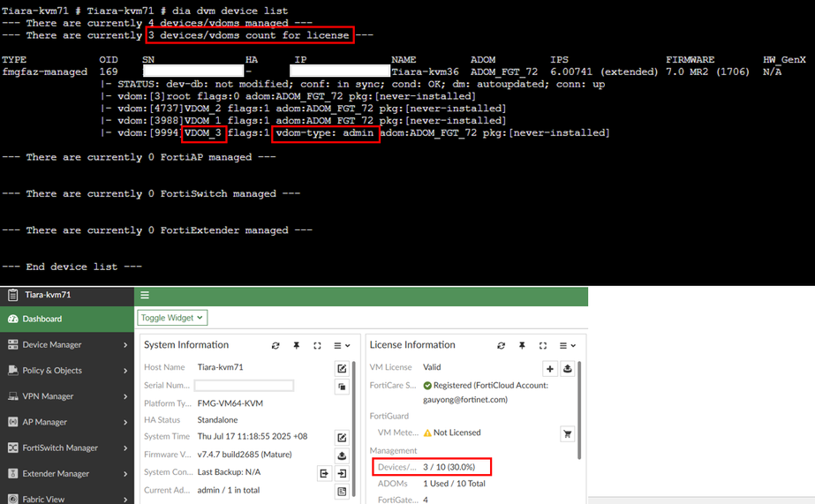The image size is (815, 504).
Task: Edit the System Time setting
Action: (x=342, y=438)
